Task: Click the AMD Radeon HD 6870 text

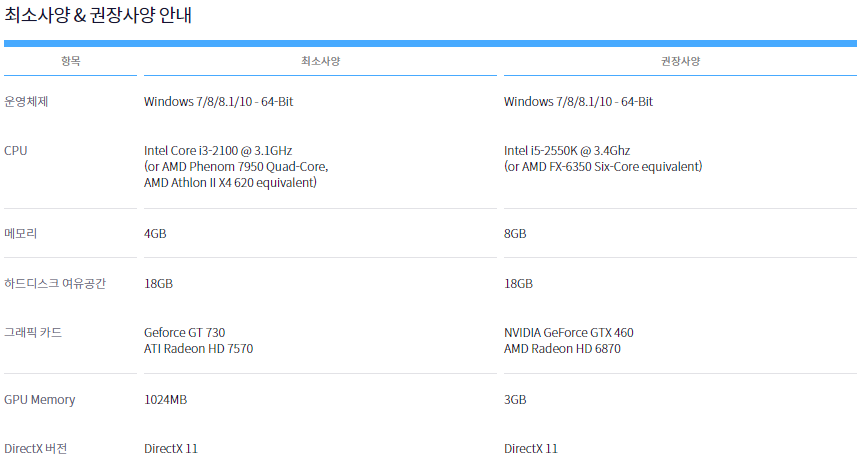Action: point(562,348)
